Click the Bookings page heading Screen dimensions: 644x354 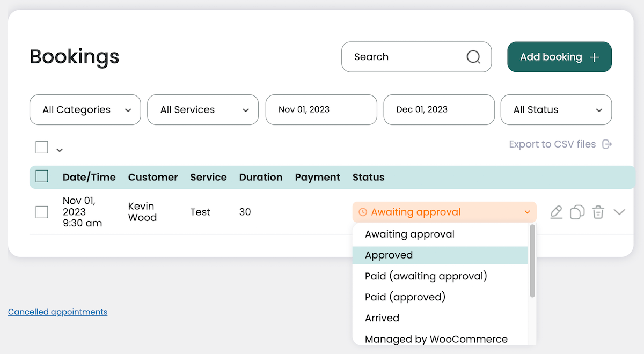coord(75,56)
